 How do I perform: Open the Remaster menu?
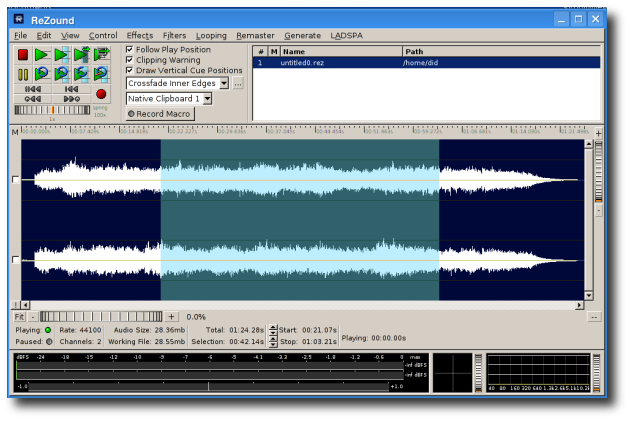pos(255,35)
